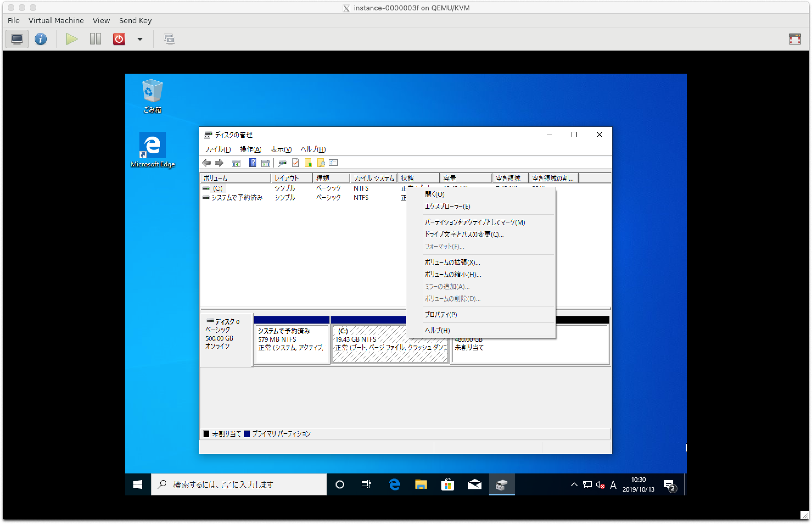The width and height of the screenshot is (812, 524).
Task: Pause the virtual machine
Action: pos(96,39)
